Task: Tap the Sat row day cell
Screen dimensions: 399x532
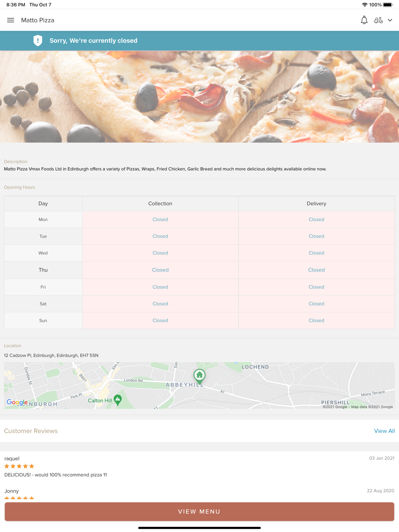Action: [43, 304]
